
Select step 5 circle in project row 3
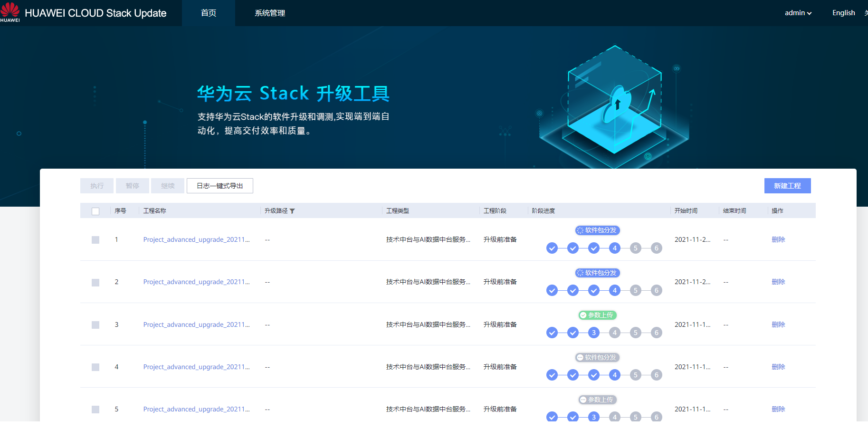[x=636, y=333]
